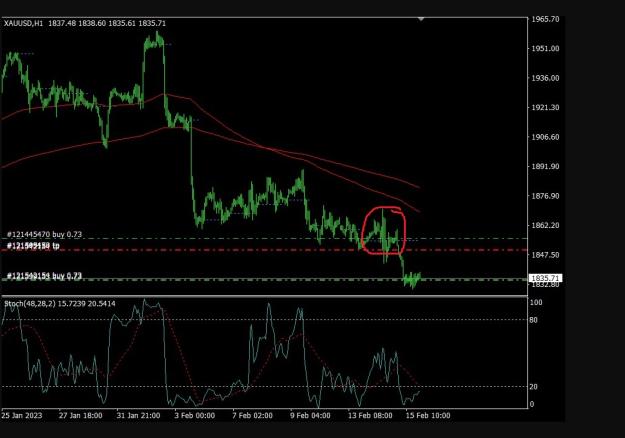The image size is (625, 438).
Task: Click the chart shift triangle marker at top
Action: coord(421,19)
